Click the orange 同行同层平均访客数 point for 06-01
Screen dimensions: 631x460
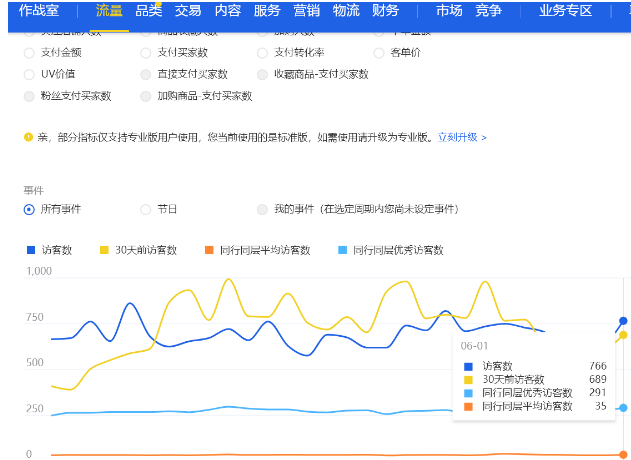pos(623,454)
